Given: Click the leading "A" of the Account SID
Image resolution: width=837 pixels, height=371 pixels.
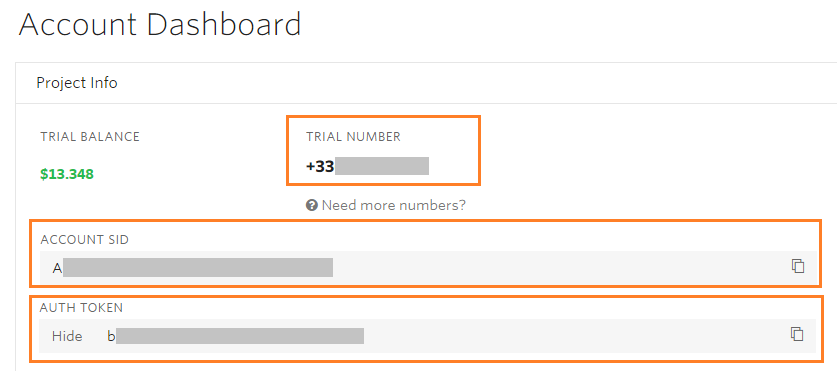Looking at the screenshot, I should click(57, 268).
